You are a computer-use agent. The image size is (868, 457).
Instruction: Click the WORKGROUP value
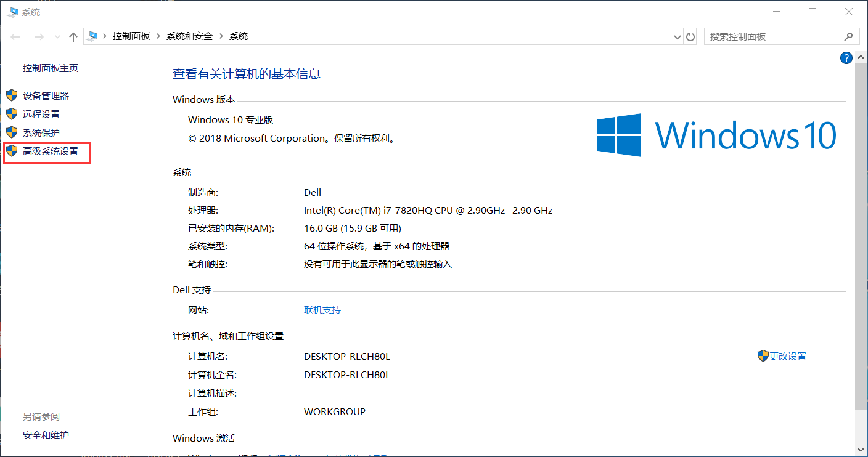click(335, 411)
